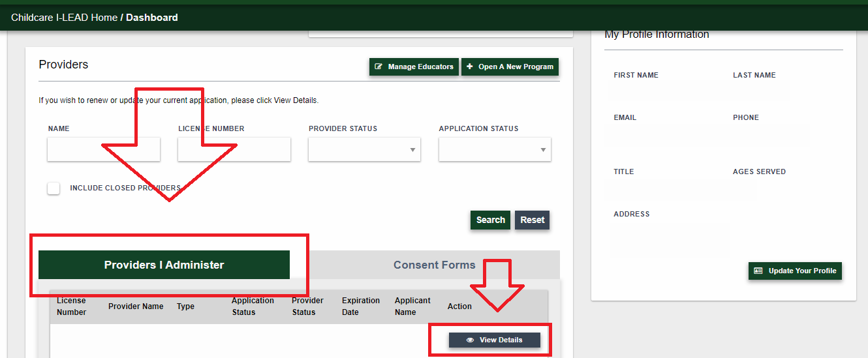This screenshot has height=358, width=868.
Task: Open the Application Status filter dropdown
Action: pos(495,149)
